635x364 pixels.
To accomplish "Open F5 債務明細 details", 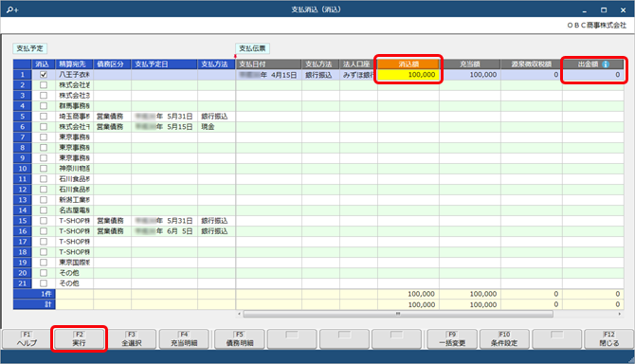I will click(240, 339).
